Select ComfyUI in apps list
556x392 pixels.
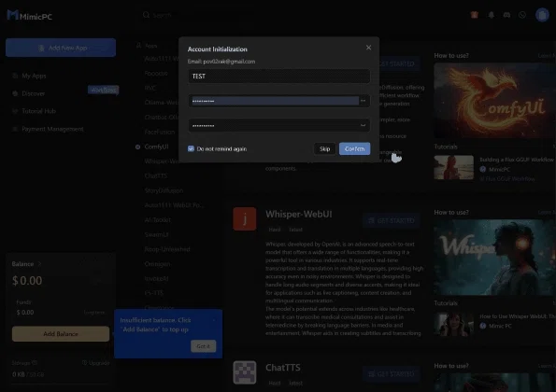[x=156, y=147]
